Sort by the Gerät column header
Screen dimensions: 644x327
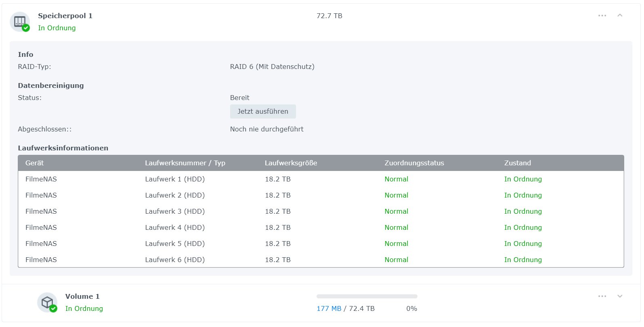coord(35,163)
